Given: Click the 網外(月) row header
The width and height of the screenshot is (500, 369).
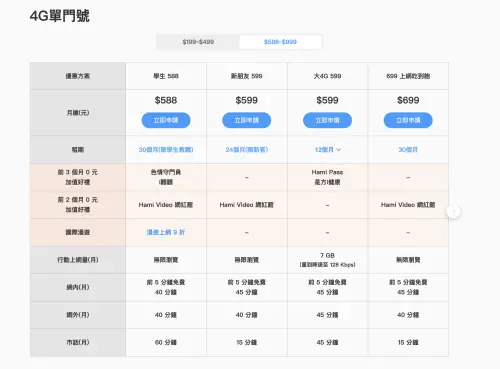Looking at the screenshot, I should (x=78, y=315).
